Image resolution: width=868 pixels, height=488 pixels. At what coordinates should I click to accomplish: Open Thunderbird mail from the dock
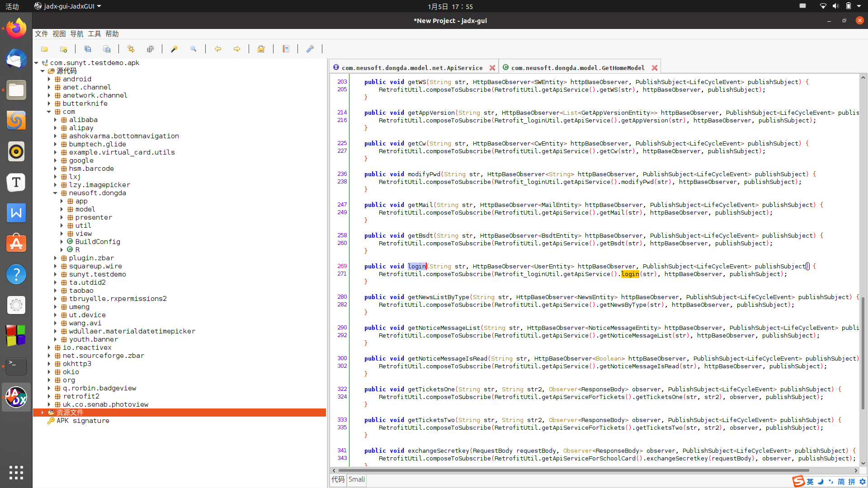[x=16, y=59]
